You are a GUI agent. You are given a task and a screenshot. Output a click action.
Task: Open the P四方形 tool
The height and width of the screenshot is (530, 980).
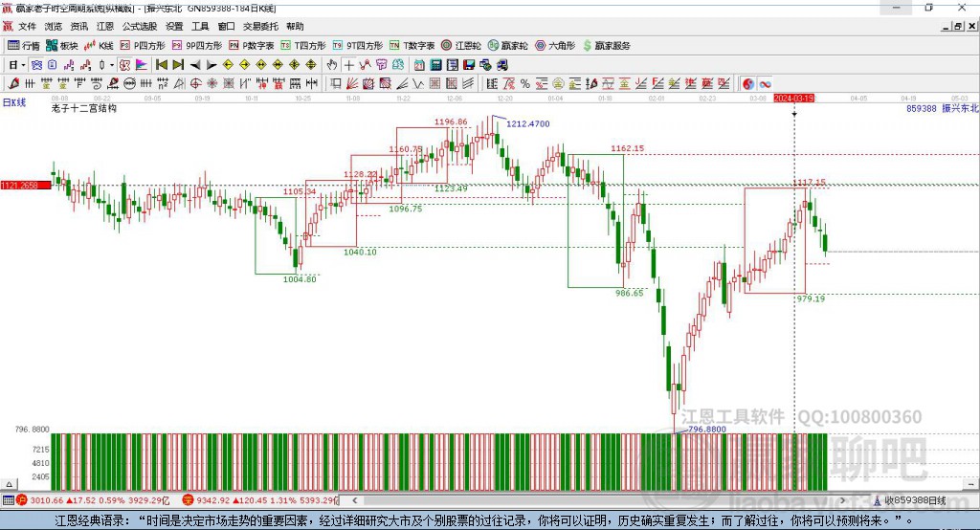click(x=143, y=46)
